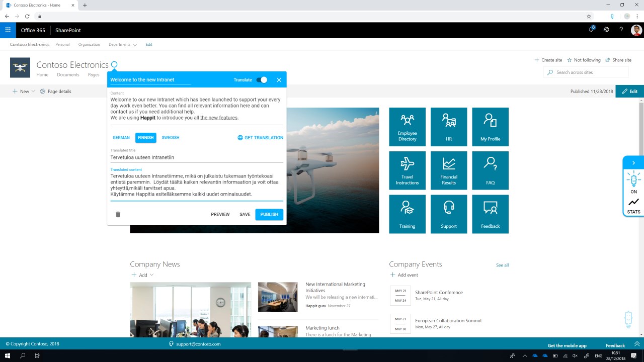The height and width of the screenshot is (362, 644).
Task: Click the Search across sites box
Action: [586, 72]
